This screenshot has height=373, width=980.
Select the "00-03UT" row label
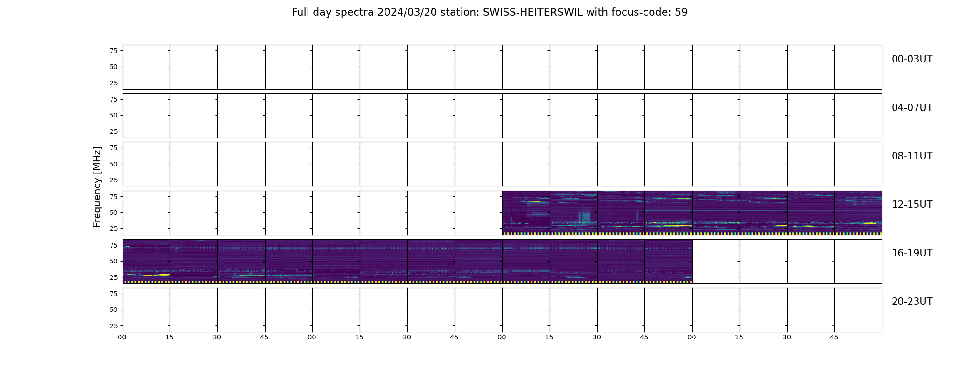click(912, 59)
